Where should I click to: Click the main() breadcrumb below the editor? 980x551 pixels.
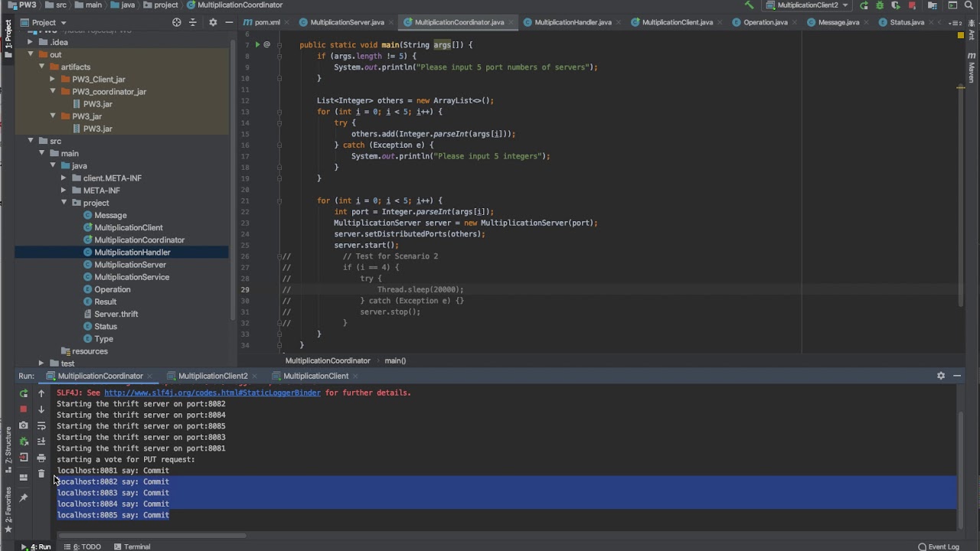click(x=395, y=360)
